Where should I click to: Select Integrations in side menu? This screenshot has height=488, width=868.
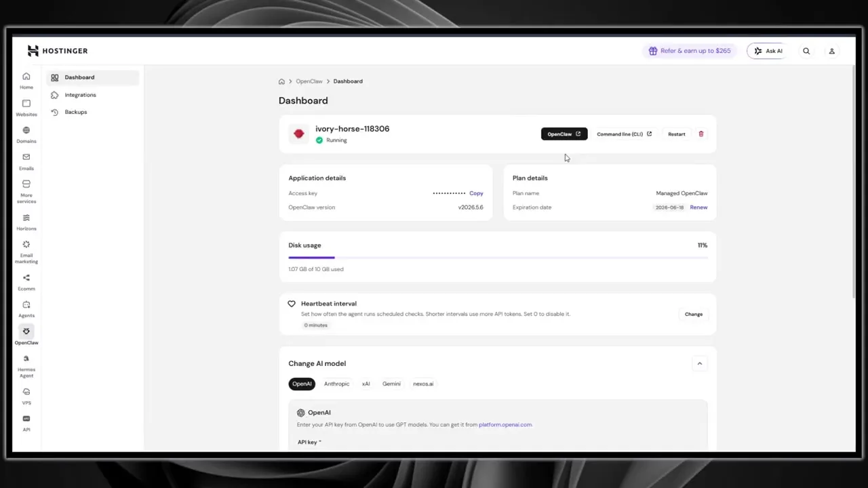point(93,95)
